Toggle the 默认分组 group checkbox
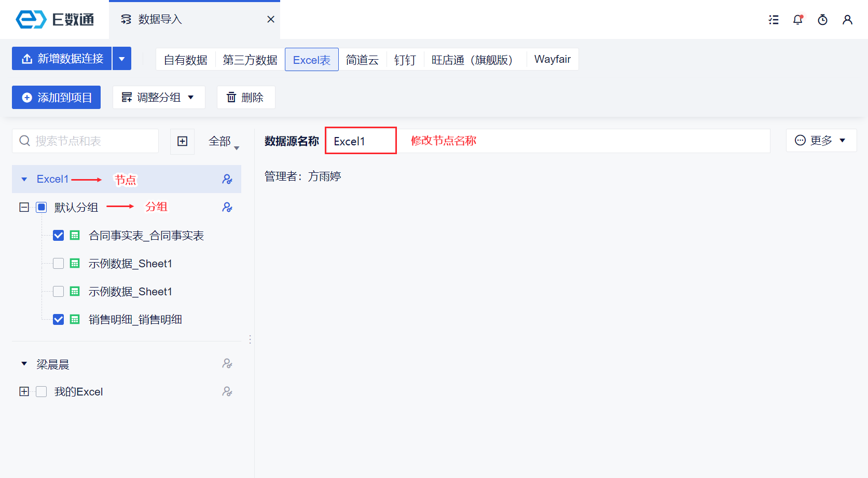868x478 pixels. [42, 208]
